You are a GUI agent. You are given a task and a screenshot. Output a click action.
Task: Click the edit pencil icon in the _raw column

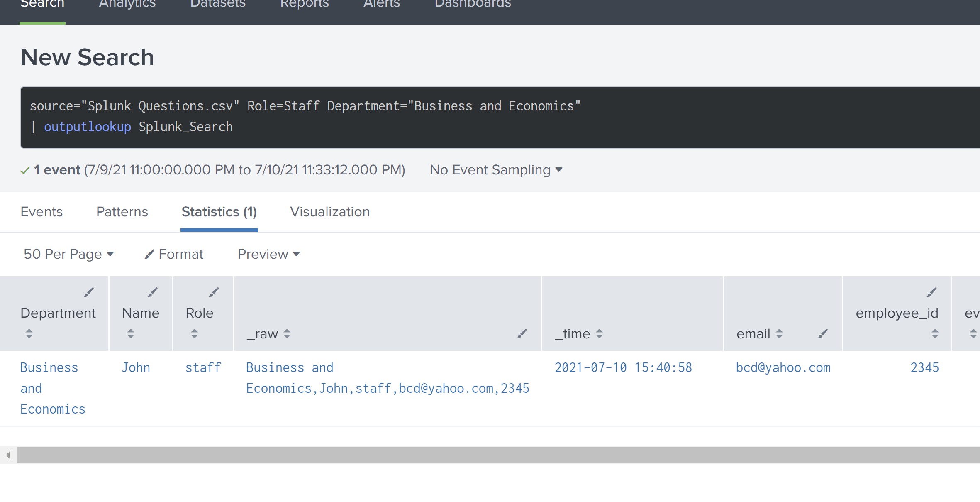click(x=522, y=333)
